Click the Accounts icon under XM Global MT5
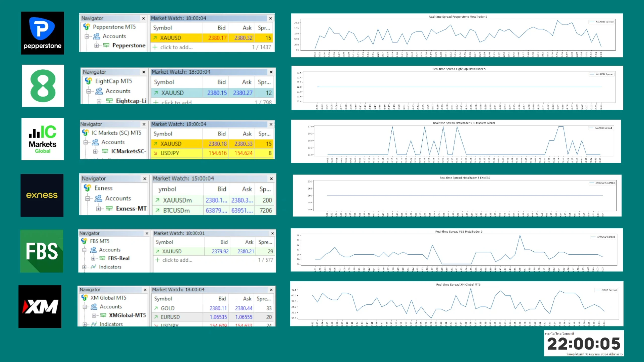 (x=94, y=307)
